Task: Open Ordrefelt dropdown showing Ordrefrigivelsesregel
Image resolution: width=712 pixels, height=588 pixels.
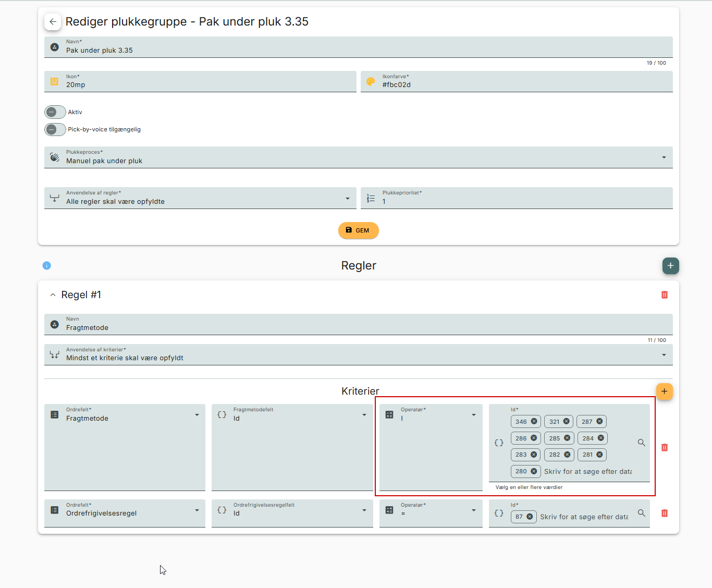Action: (x=125, y=513)
